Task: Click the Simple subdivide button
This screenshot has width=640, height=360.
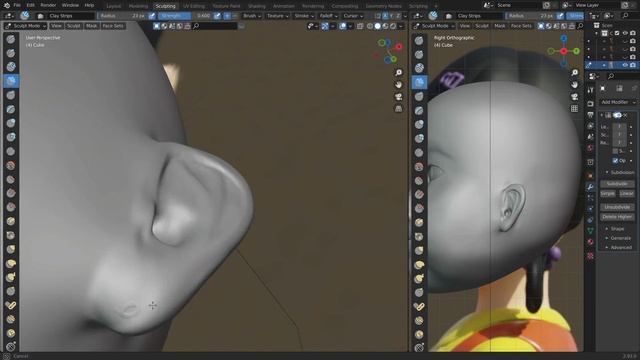Action: (x=608, y=193)
